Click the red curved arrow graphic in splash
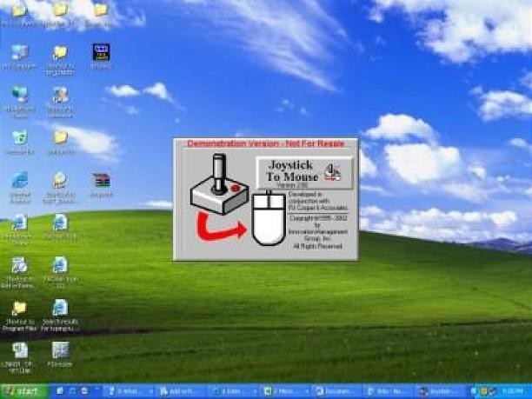Image resolution: width=532 pixels, height=399 pixels. (221, 226)
